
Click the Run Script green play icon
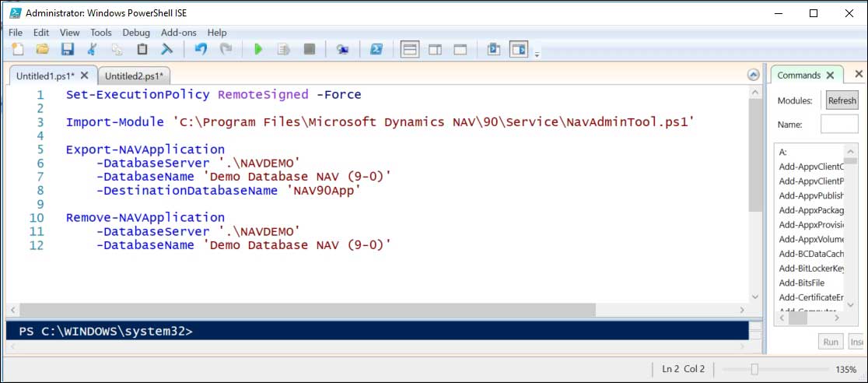pyautogui.click(x=258, y=50)
